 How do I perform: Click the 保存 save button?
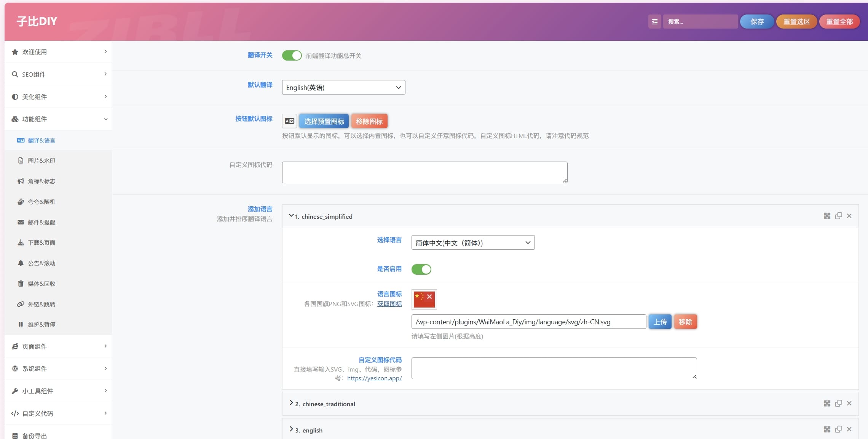point(757,22)
